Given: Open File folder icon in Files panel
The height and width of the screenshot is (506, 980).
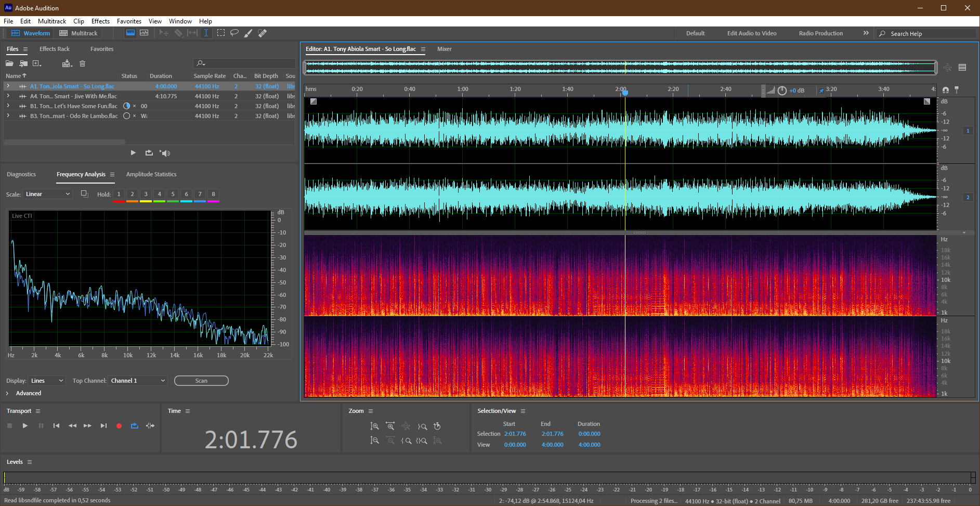Looking at the screenshot, I should pos(9,63).
